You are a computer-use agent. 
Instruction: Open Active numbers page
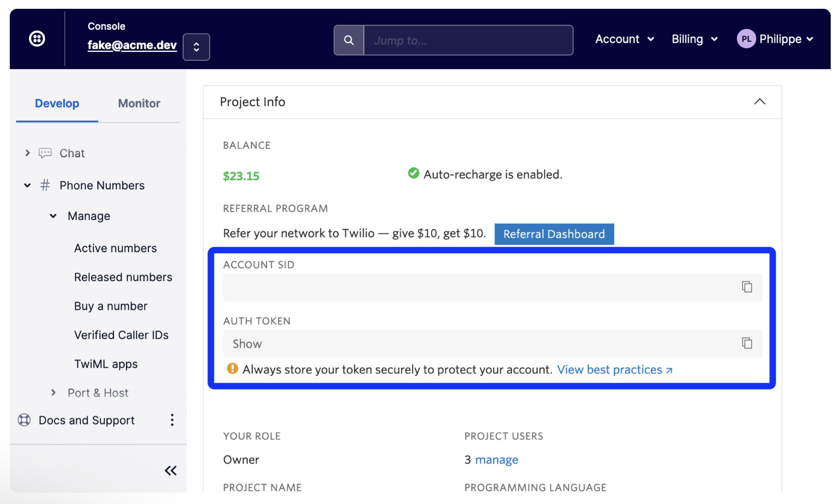pos(115,248)
